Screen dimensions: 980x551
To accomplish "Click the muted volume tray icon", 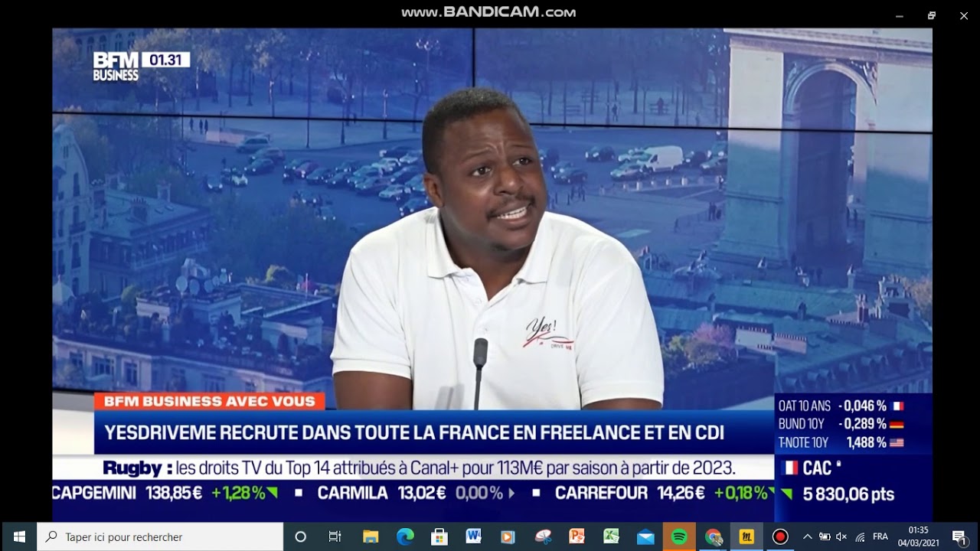I will coord(842,536).
